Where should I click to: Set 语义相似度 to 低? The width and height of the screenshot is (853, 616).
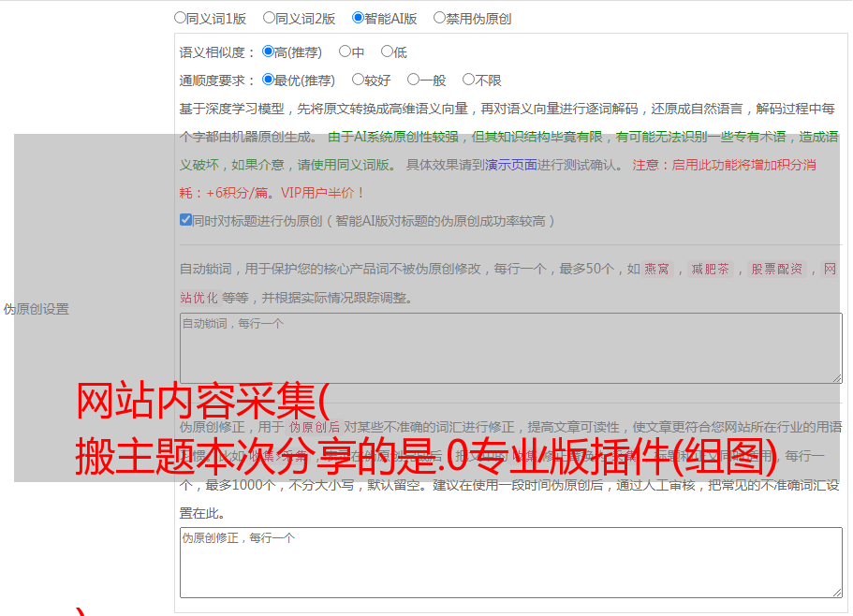(387, 51)
